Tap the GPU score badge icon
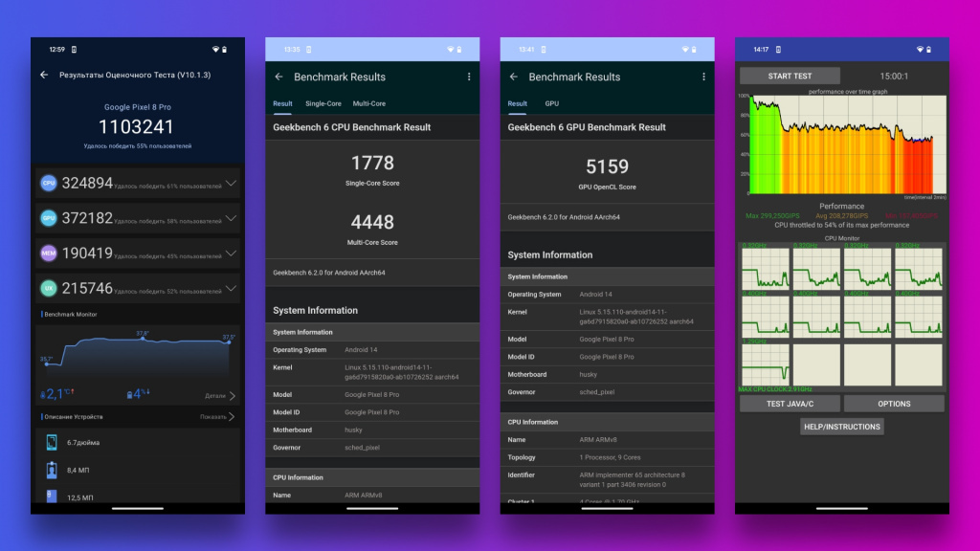The height and width of the screenshot is (551, 980). [48, 218]
